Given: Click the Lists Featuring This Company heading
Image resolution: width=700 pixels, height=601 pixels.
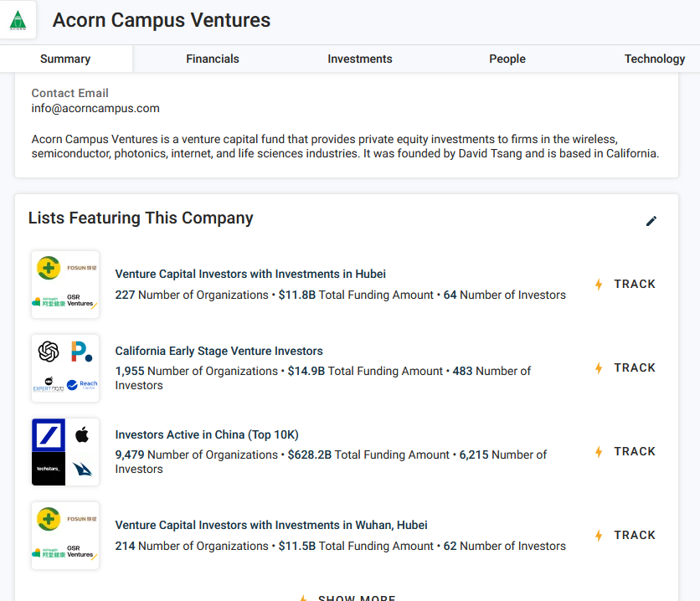Looking at the screenshot, I should point(141,218).
